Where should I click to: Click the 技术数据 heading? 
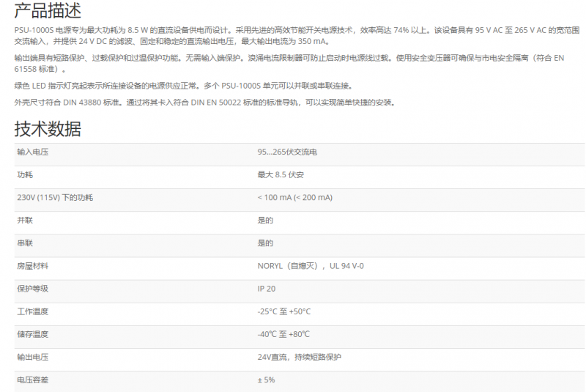click(48, 129)
